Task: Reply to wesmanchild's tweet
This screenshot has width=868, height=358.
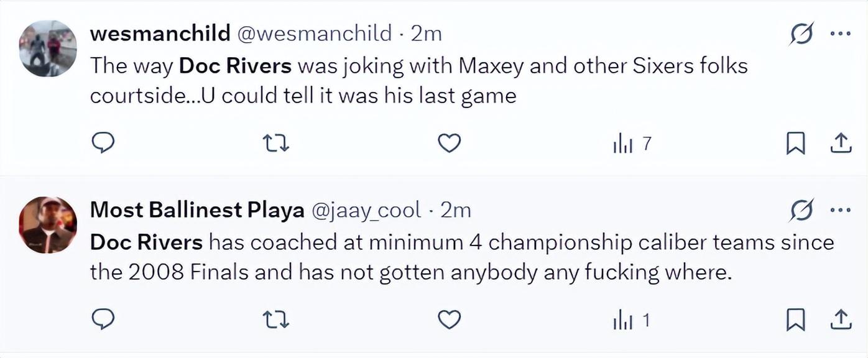Action: pyautogui.click(x=103, y=144)
